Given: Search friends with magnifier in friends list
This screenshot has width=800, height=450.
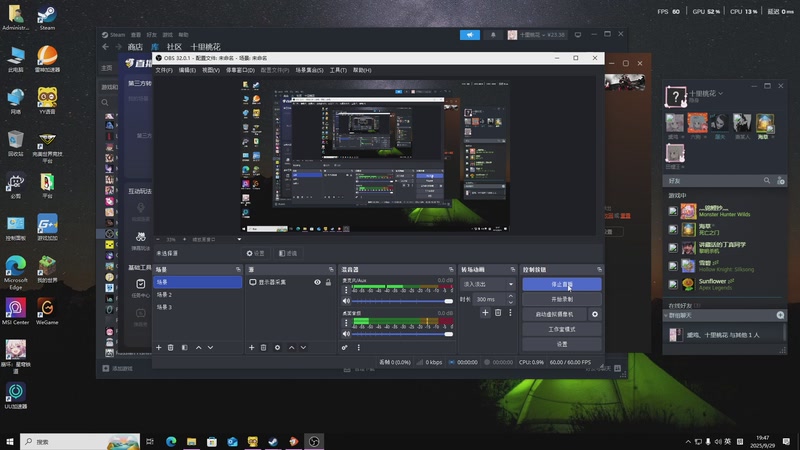Looking at the screenshot, I should (x=767, y=181).
